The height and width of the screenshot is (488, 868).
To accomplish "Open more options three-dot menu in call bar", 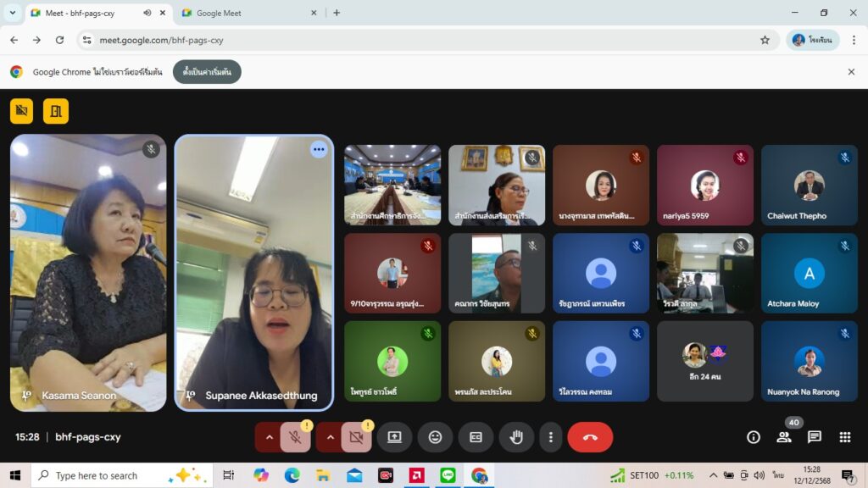I will 551,437.
